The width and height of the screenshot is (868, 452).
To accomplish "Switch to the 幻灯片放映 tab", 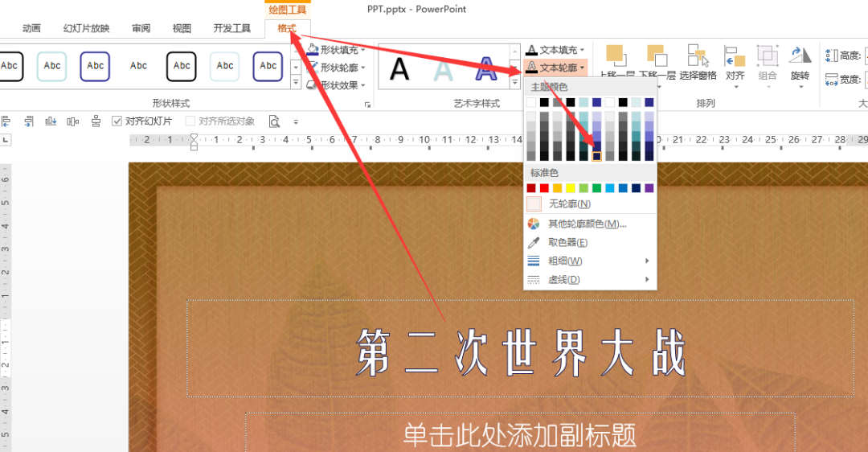I will pyautogui.click(x=86, y=28).
